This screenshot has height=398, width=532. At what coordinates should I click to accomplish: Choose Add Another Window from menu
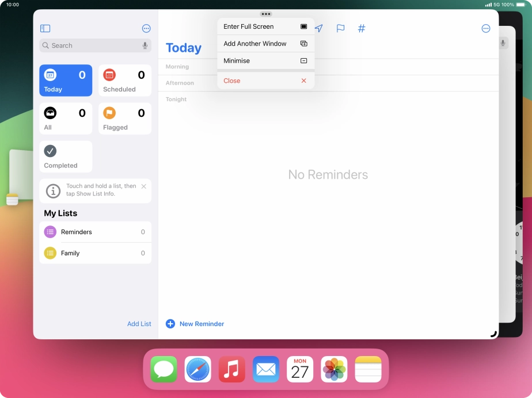(265, 44)
